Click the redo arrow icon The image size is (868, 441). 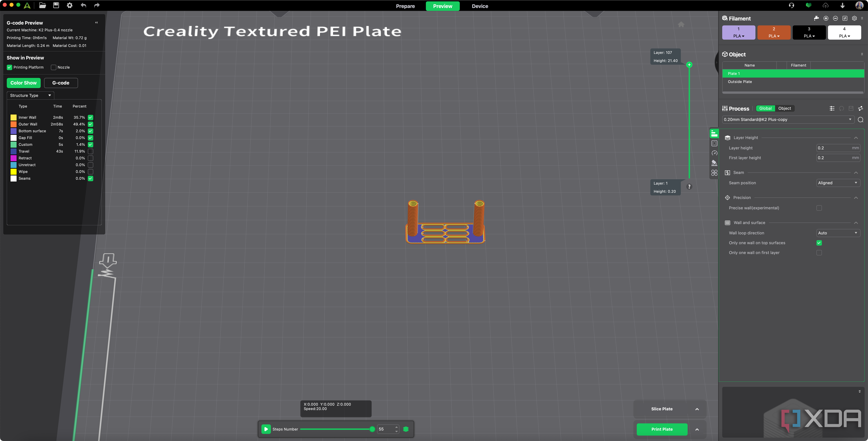coord(97,5)
